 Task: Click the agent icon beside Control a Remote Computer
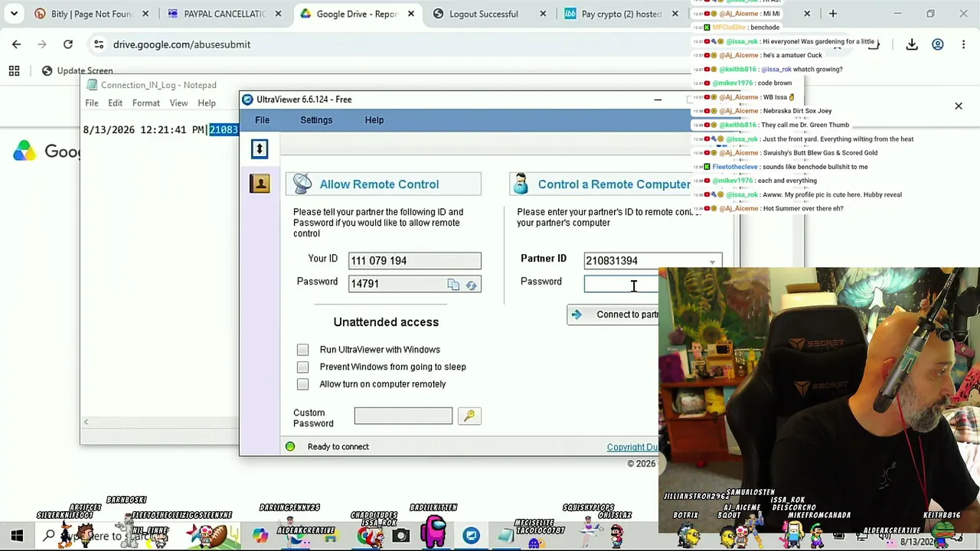pos(521,184)
